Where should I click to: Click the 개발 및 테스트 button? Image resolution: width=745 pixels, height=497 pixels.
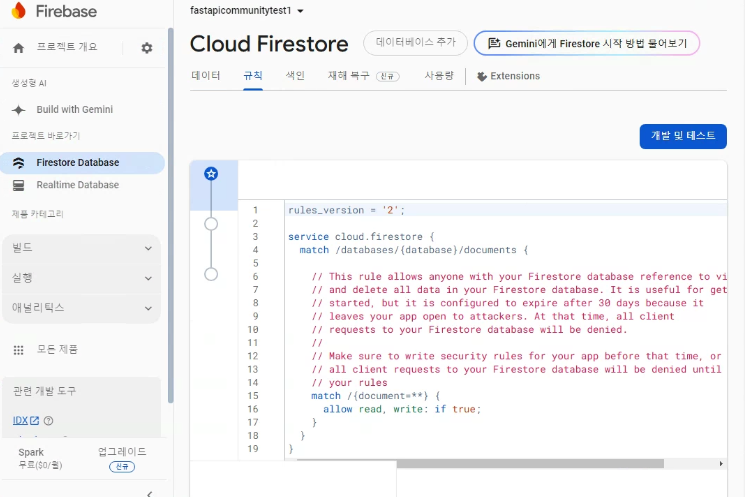click(683, 136)
